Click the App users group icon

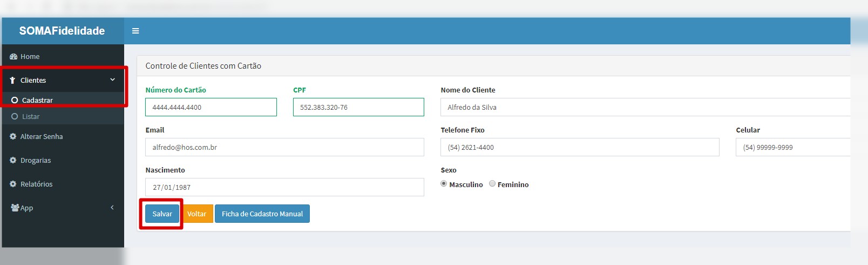click(x=15, y=208)
